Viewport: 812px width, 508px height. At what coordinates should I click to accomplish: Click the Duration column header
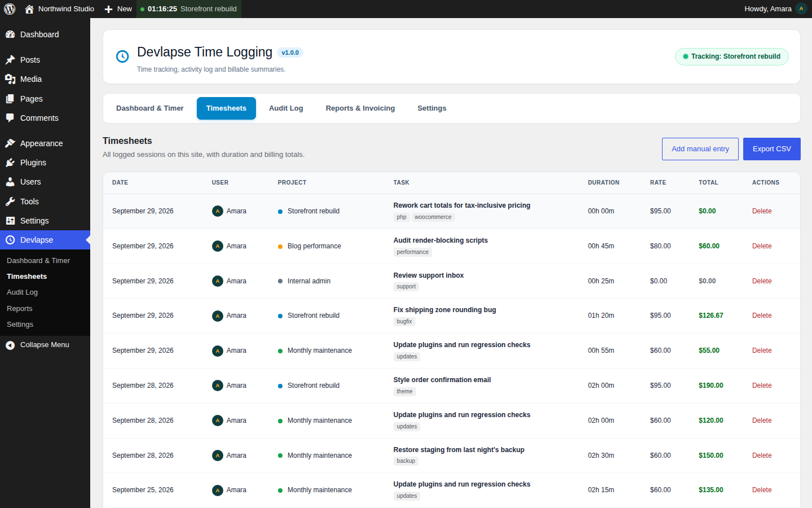click(x=603, y=183)
